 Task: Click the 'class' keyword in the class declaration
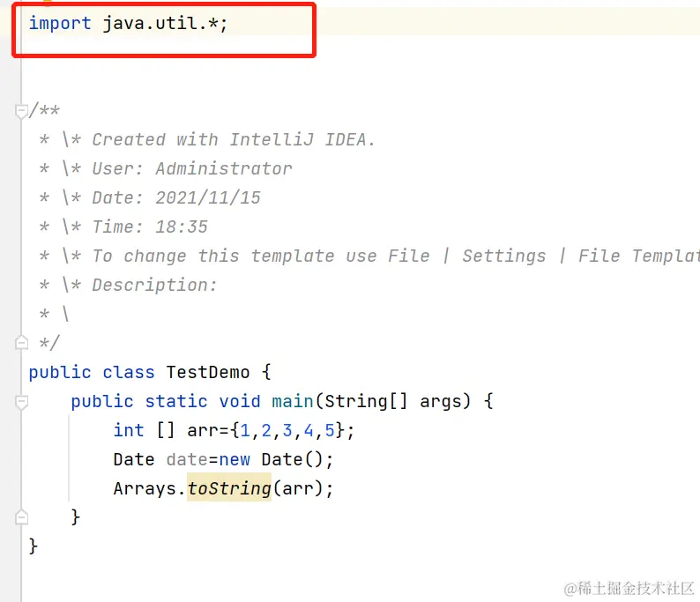click(129, 372)
